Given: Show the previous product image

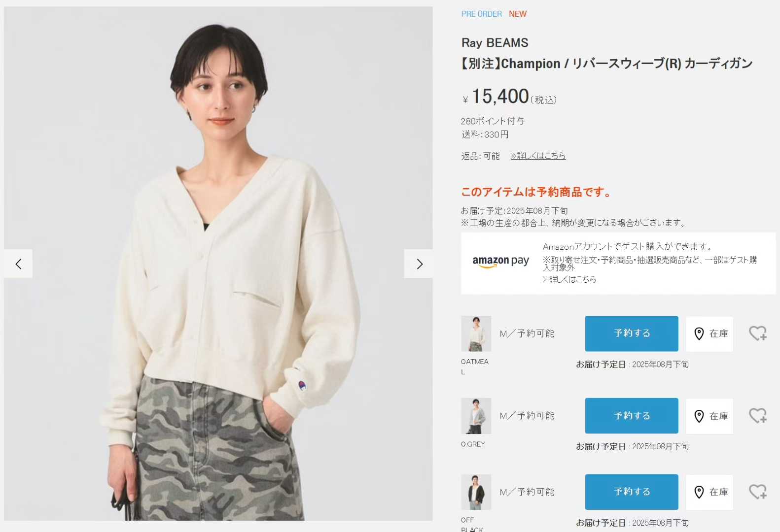Looking at the screenshot, I should (x=18, y=264).
